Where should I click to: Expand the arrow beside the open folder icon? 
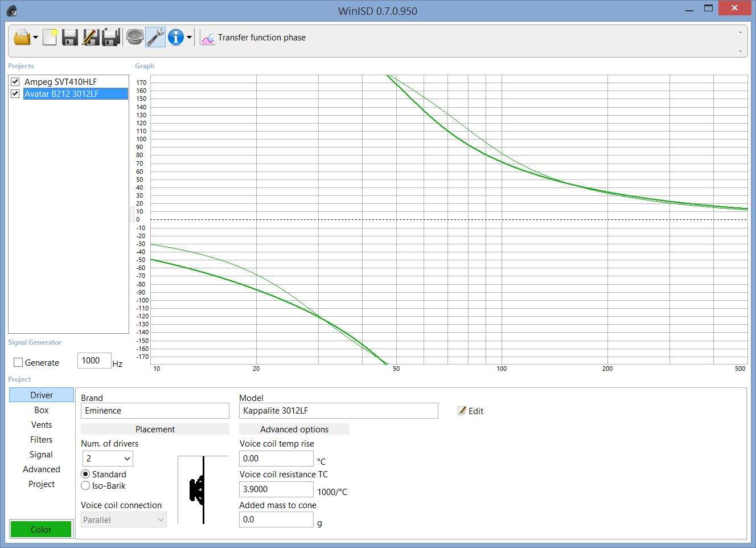click(x=35, y=38)
